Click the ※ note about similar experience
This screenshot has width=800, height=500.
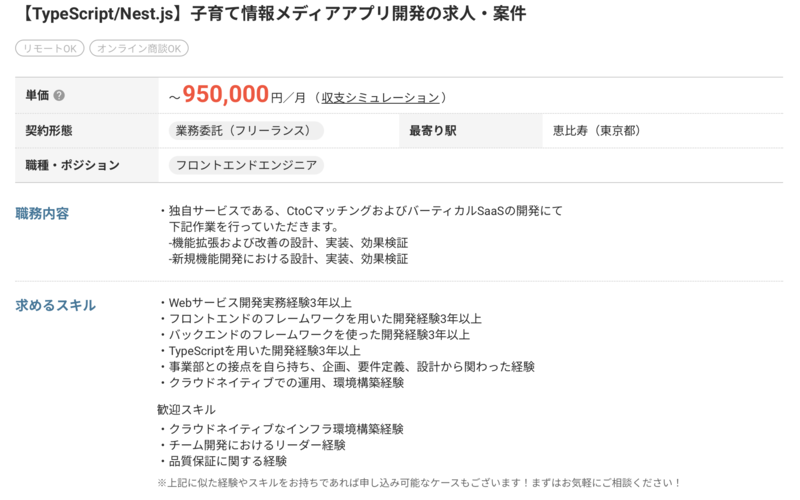419,483
